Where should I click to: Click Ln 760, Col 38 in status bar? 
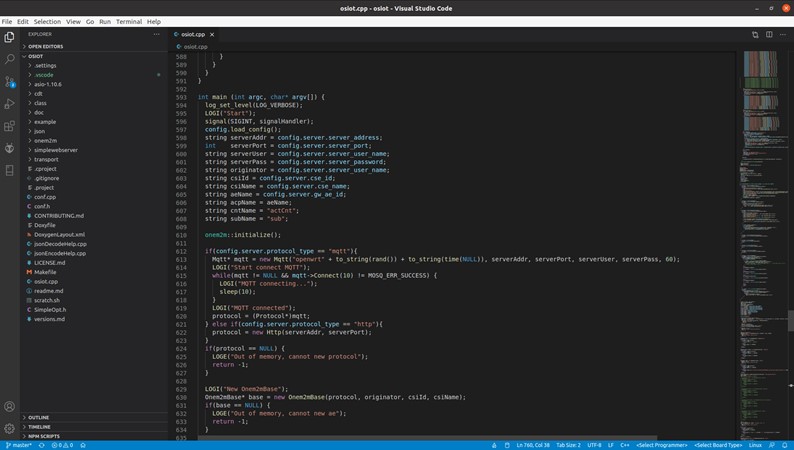pyautogui.click(x=533, y=445)
